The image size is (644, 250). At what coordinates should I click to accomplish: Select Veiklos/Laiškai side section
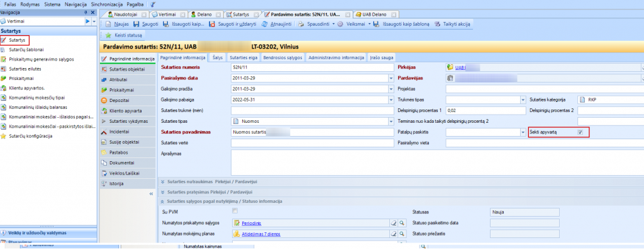(127, 173)
